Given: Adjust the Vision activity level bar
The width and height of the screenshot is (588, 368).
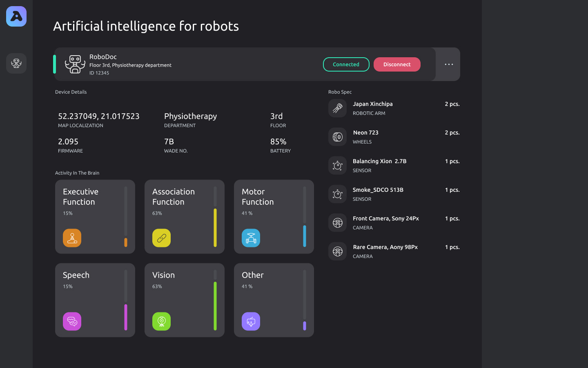Looking at the screenshot, I should [x=215, y=307].
